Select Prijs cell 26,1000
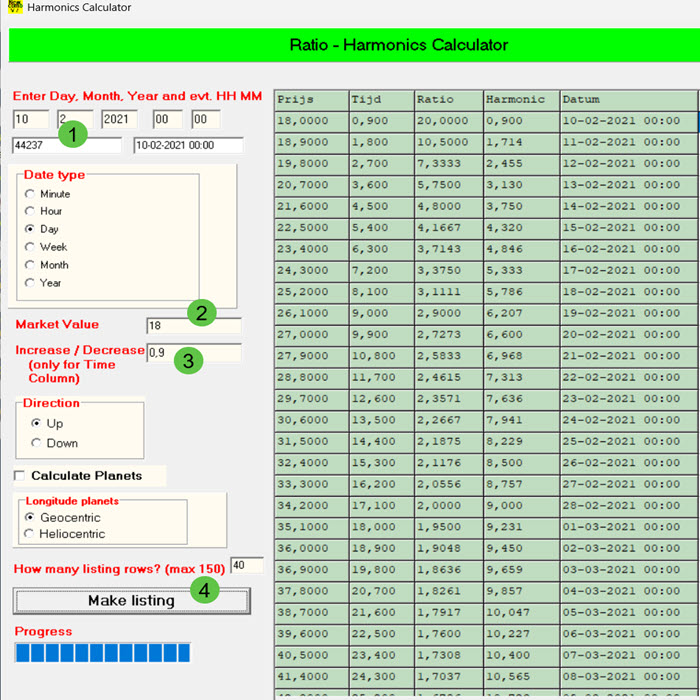The image size is (700, 700). [x=312, y=313]
